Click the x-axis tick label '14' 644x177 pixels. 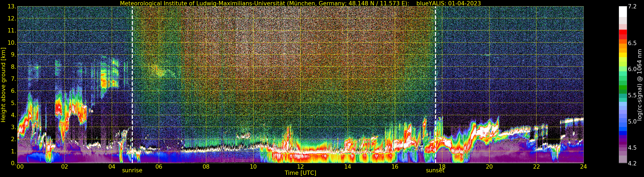coord(347,167)
